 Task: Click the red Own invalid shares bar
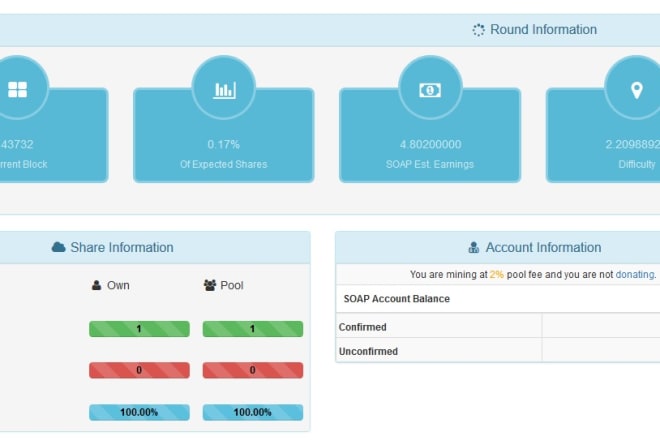pos(139,370)
